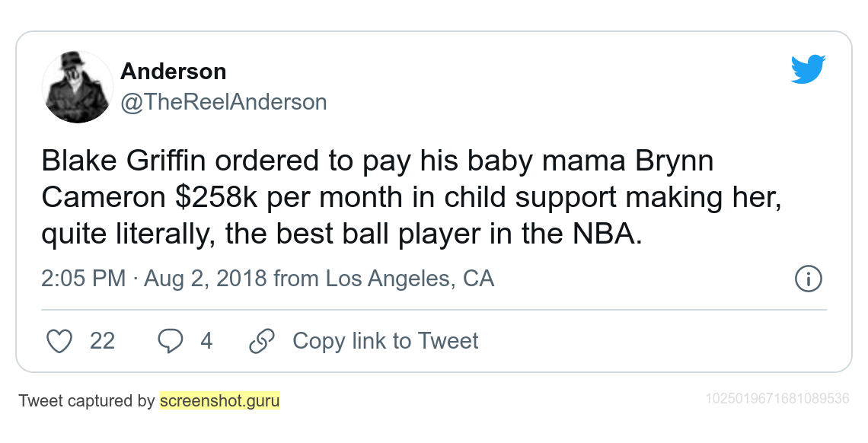Like the tweet with heart icon
The image size is (868, 443).
59,341
